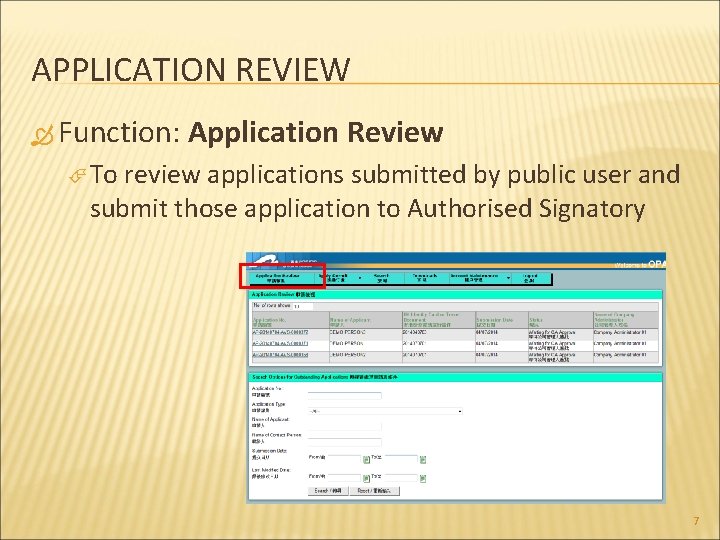Image resolution: width=720 pixels, height=540 pixels.
Task: Click the Name of Applicant column header
Action: [366, 320]
